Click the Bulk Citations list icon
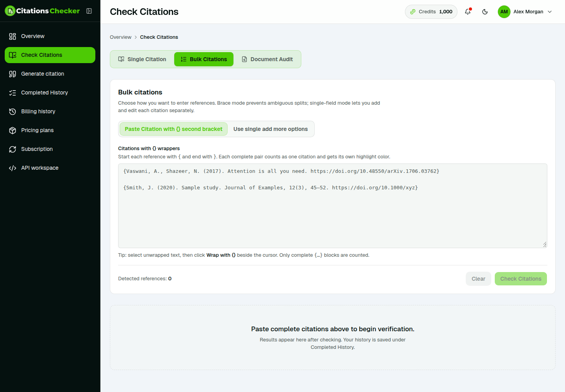The height and width of the screenshot is (392, 565). click(184, 59)
